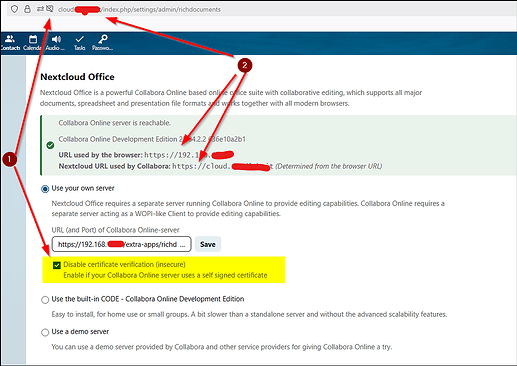This screenshot has width=517, height=366.
Task: Focus the Collabora Online-server URL field
Action: point(122,244)
